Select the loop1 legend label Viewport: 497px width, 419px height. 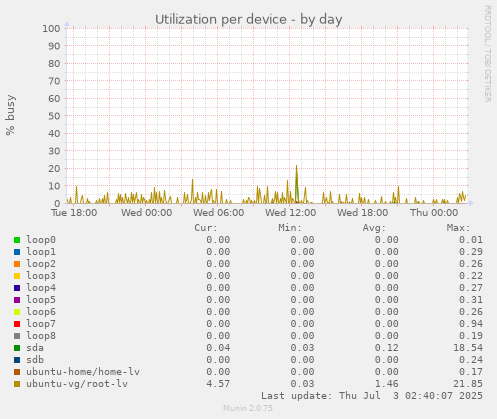[41, 252]
